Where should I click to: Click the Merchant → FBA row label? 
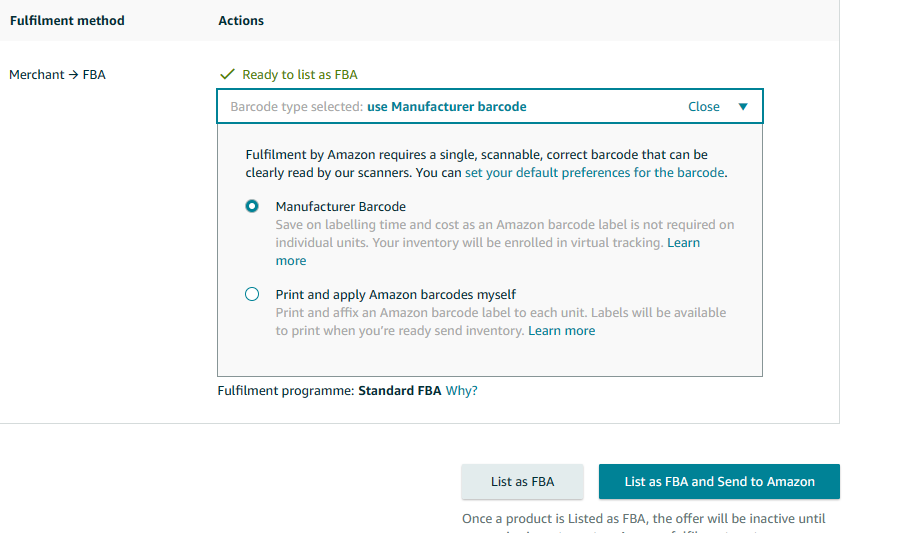[x=57, y=75]
